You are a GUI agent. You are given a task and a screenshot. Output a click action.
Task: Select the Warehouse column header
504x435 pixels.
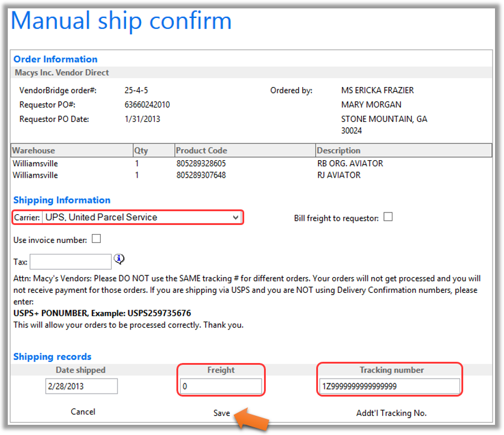72,151
